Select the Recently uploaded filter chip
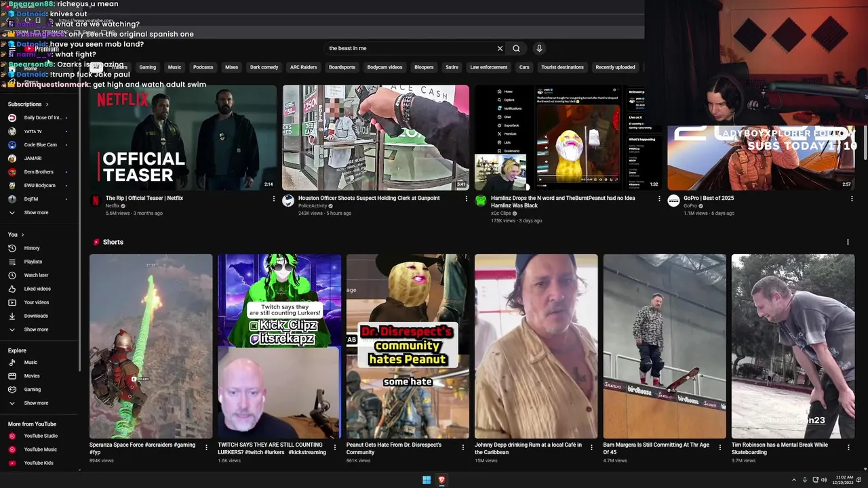This screenshot has height=488, width=868. [x=615, y=67]
